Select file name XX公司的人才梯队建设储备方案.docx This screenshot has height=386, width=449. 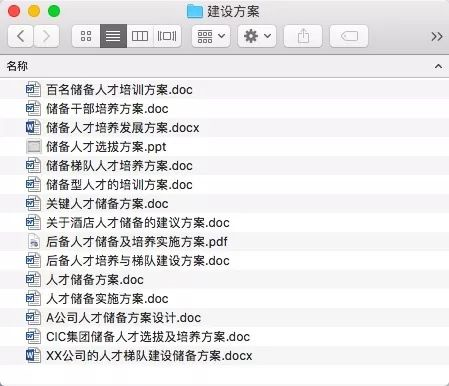pos(149,356)
